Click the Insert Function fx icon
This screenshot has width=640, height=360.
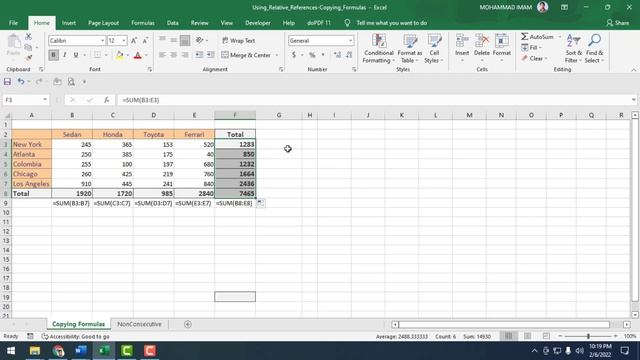tap(107, 100)
